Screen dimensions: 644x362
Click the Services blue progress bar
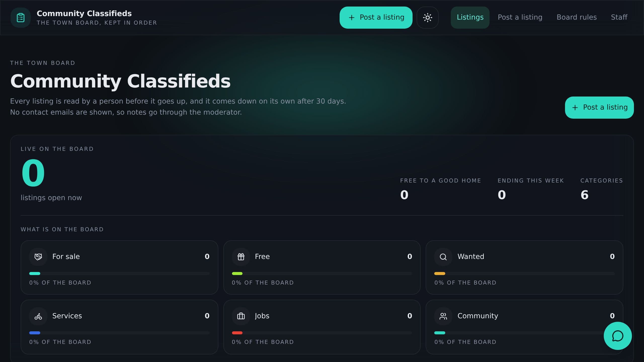pos(119,333)
